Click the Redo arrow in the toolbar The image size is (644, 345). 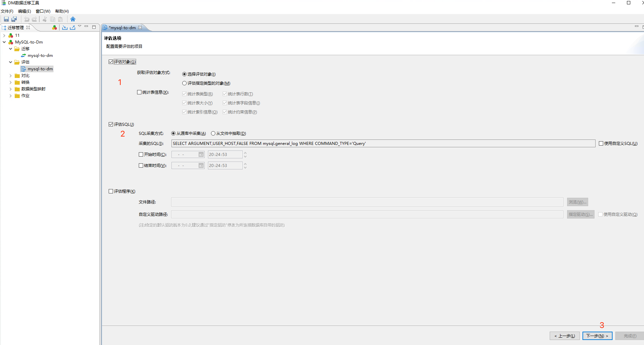tap(34, 19)
